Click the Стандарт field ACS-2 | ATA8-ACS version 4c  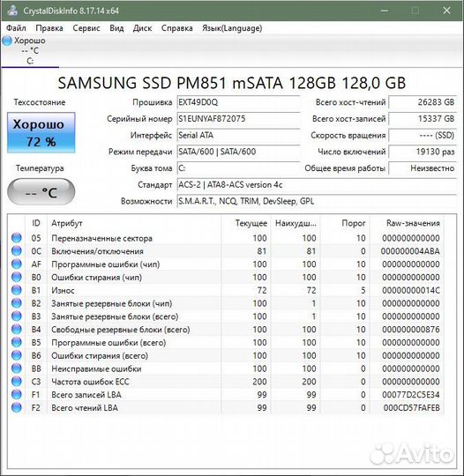[317, 184]
